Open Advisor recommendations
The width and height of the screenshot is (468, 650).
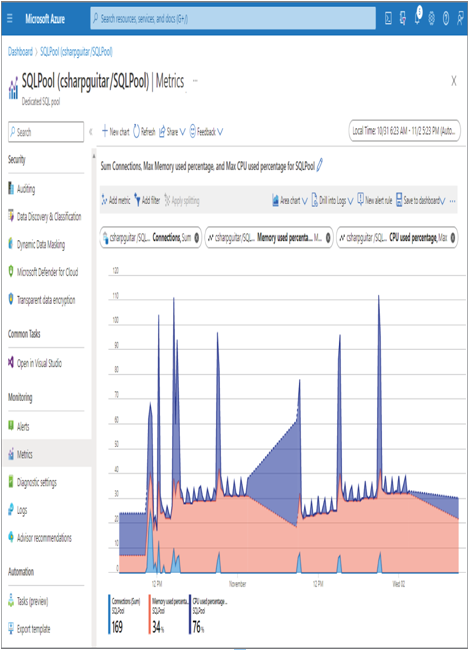pos(46,538)
